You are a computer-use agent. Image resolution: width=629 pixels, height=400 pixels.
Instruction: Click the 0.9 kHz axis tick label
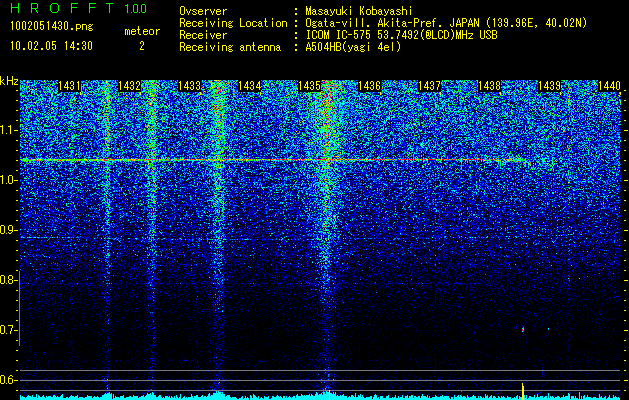point(8,230)
